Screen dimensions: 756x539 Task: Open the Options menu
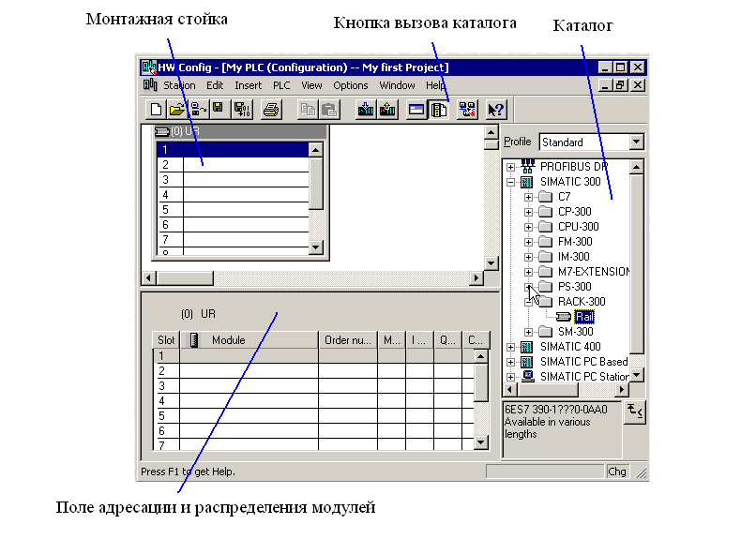351,85
